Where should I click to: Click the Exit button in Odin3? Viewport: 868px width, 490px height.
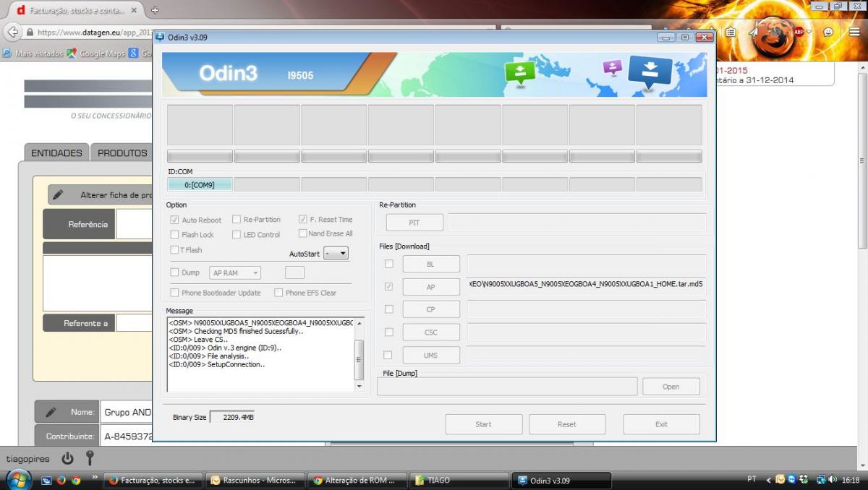coord(661,424)
